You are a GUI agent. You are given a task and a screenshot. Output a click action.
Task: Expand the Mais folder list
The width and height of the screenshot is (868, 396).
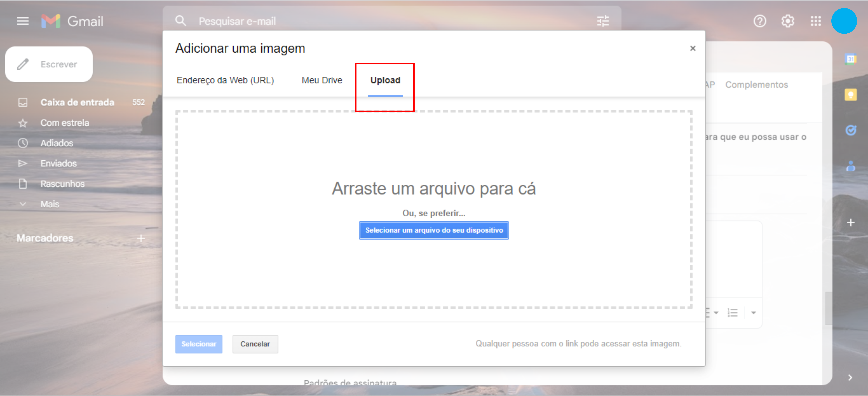click(x=50, y=204)
